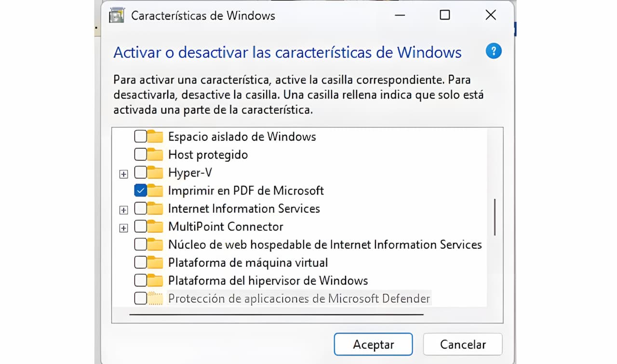Enable Espacio aislado de Windows checkbox
The height and width of the screenshot is (364, 617).
140,137
